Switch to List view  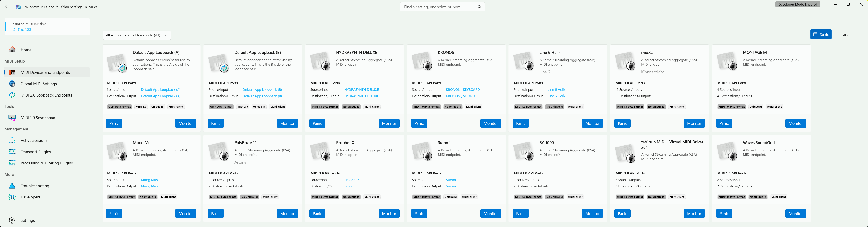point(841,34)
